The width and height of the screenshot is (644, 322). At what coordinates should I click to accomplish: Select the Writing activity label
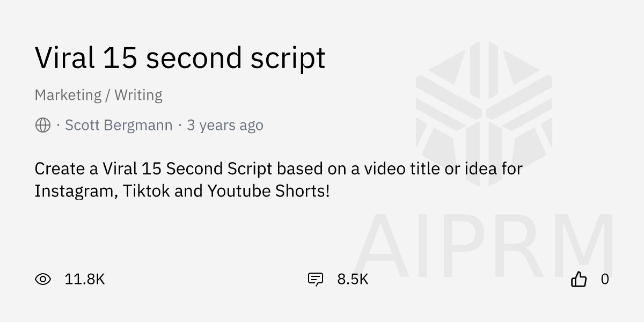(x=138, y=95)
